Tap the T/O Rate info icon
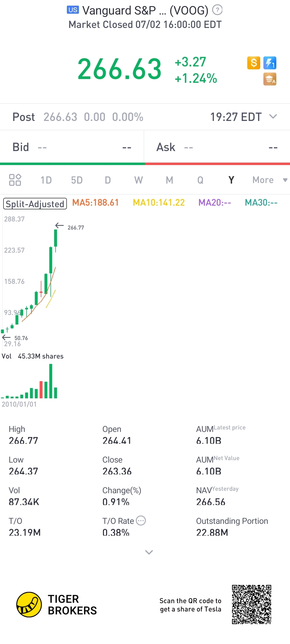This screenshot has width=290, height=644. click(x=141, y=521)
